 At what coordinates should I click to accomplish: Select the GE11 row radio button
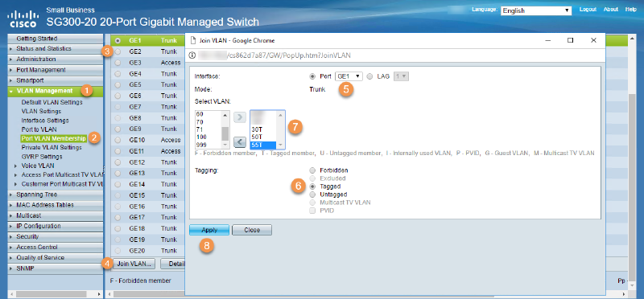(x=118, y=151)
